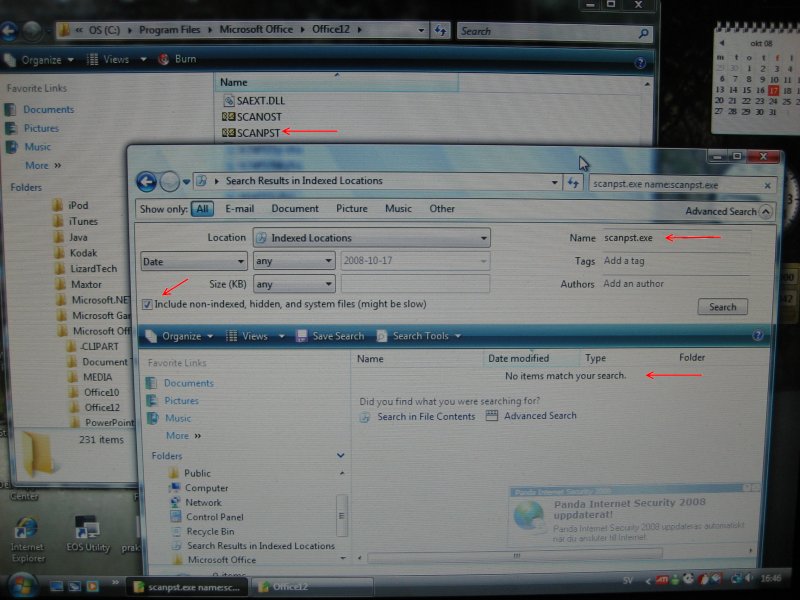Image resolution: width=800 pixels, height=600 pixels.
Task: Filter results to Document only
Action: pos(295,209)
